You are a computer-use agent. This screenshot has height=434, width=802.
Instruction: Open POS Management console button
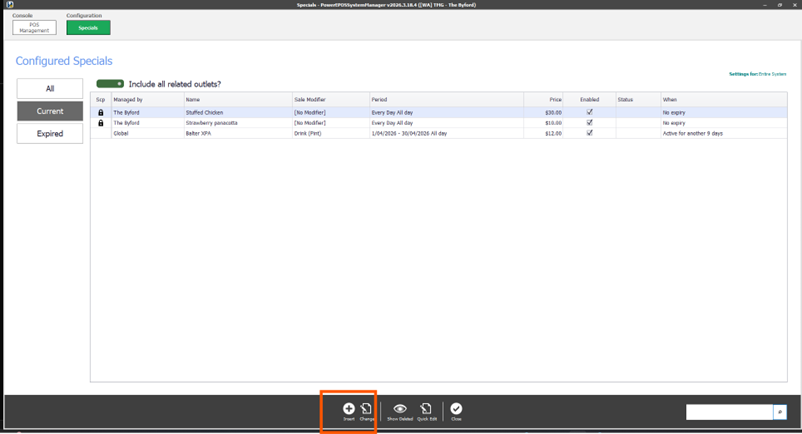[34, 28]
